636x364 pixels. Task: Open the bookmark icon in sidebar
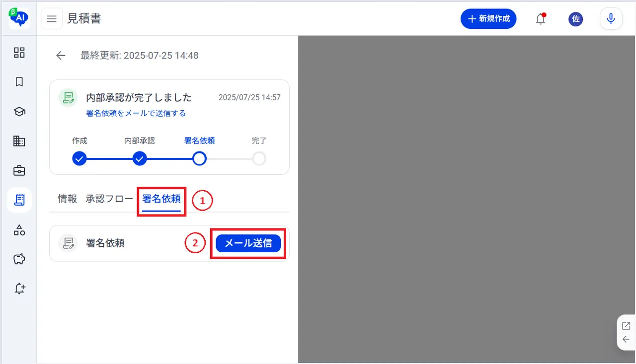click(19, 82)
